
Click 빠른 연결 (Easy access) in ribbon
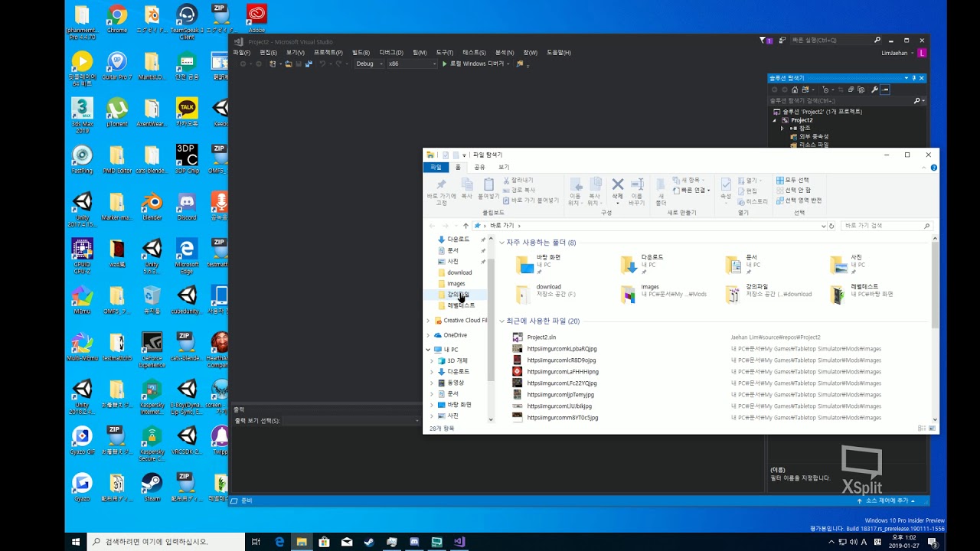tap(691, 190)
